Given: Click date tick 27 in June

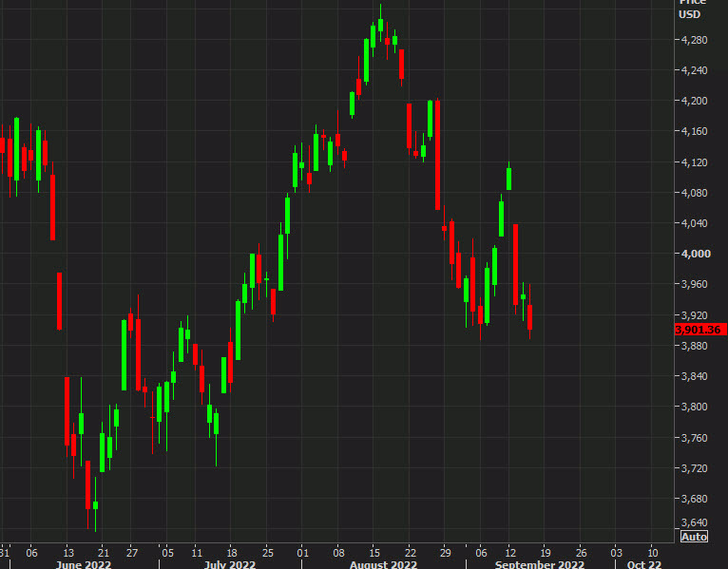Looking at the screenshot, I should (132, 553).
